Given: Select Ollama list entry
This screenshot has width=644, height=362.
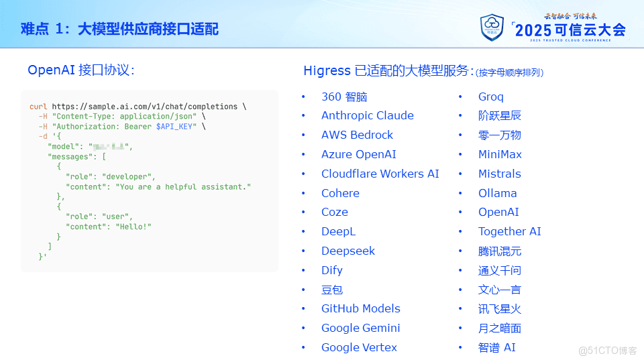Looking at the screenshot, I should tap(497, 193).
